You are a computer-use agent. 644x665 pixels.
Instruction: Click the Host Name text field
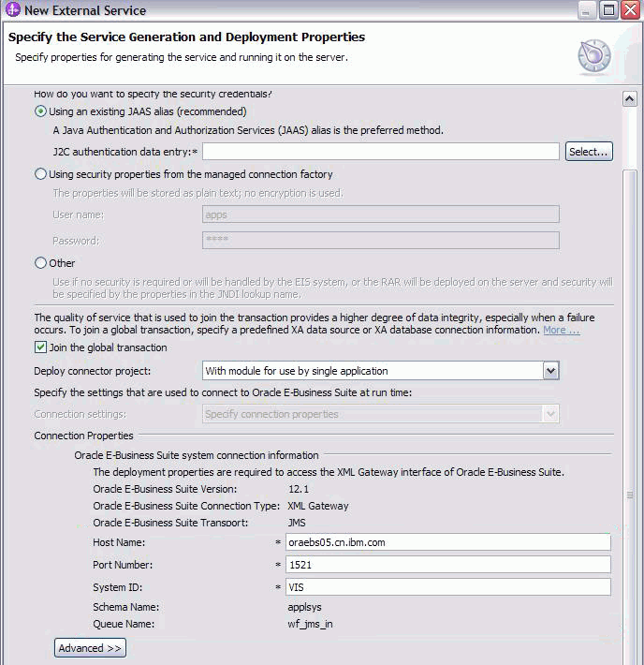tap(448, 542)
